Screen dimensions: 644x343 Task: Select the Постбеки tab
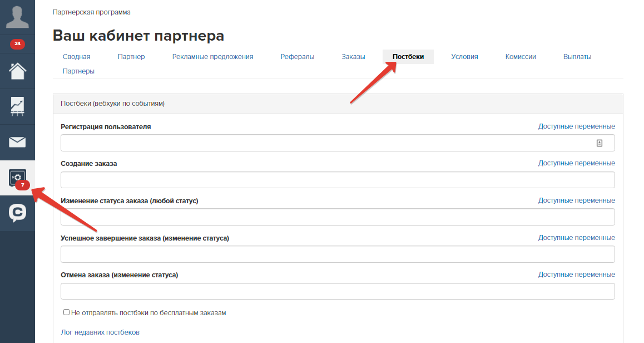coord(408,57)
